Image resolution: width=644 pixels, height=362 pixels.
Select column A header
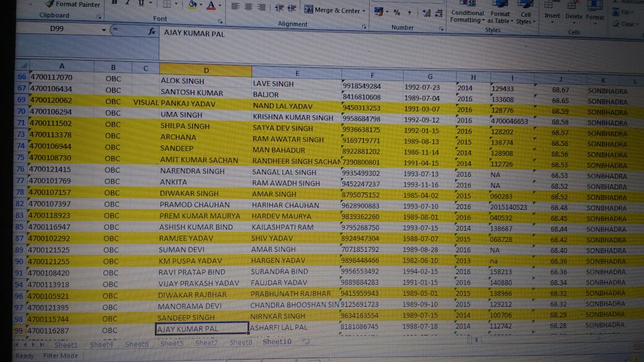point(61,66)
